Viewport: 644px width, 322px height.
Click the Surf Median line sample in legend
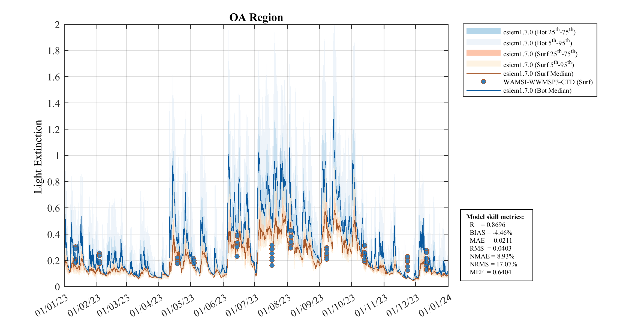point(483,73)
